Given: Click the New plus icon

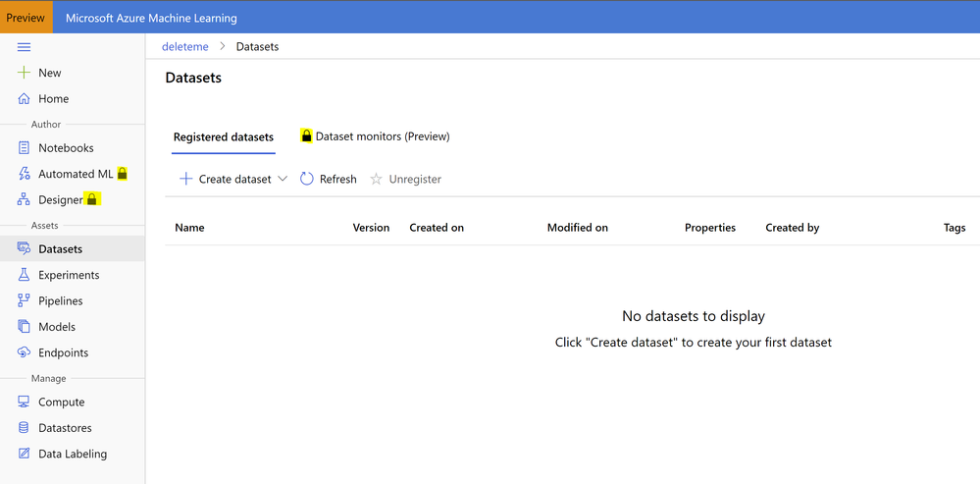Looking at the screenshot, I should (x=25, y=73).
